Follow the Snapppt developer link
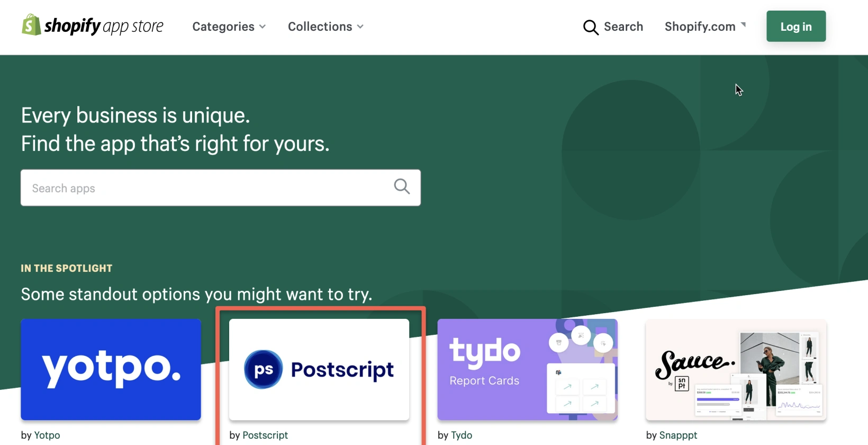The image size is (868, 445). click(678, 435)
